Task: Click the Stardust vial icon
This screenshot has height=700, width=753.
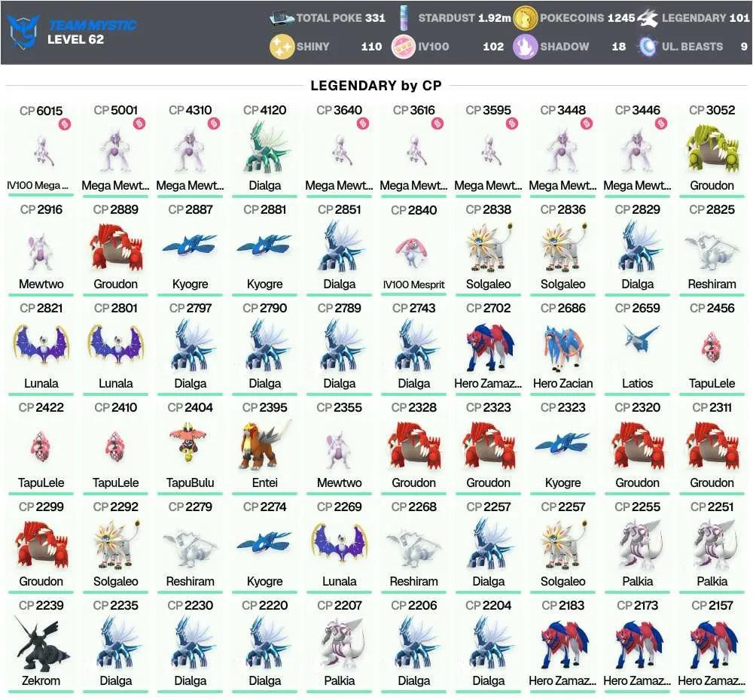Action: [404, 18]
